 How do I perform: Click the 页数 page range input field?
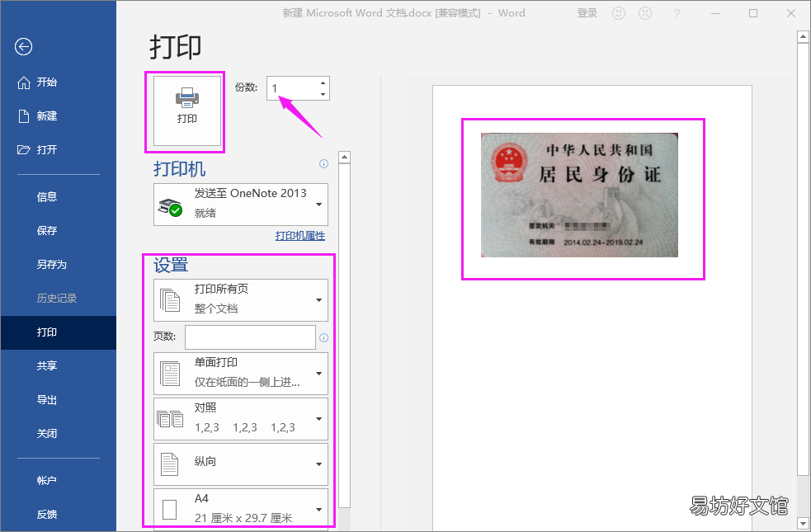click(250, 337)
